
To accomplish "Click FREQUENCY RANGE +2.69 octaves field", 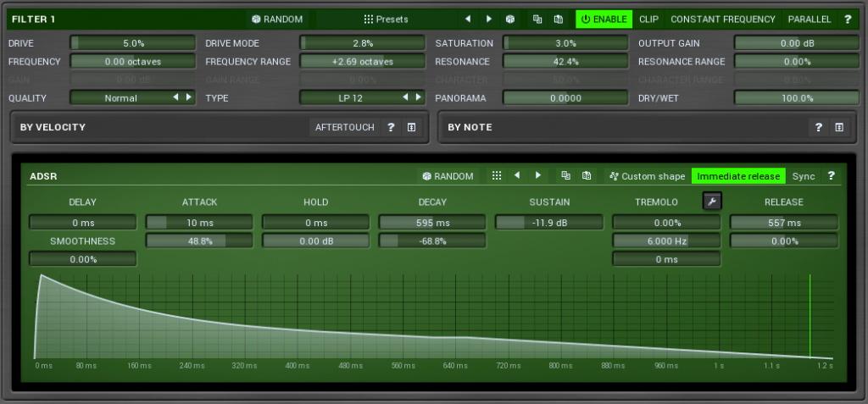I will (x=363, y=62).
